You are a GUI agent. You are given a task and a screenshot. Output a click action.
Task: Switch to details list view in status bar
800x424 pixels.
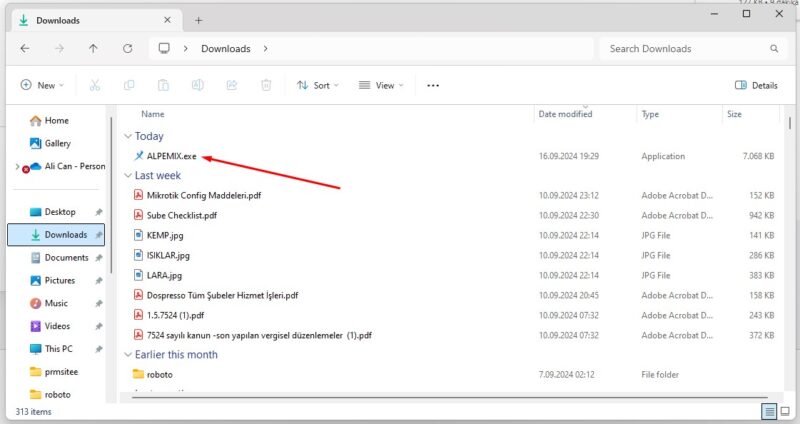769,411
